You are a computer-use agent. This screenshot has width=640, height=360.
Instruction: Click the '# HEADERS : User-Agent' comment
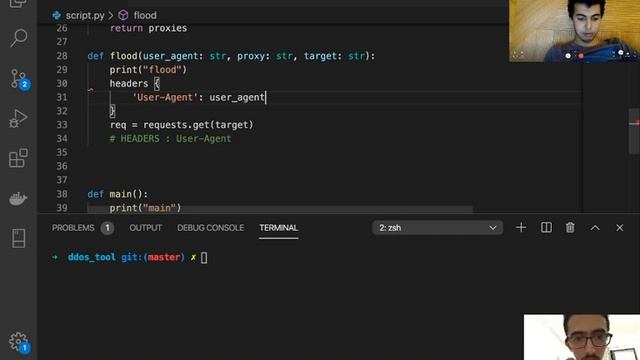coord(170,139)
